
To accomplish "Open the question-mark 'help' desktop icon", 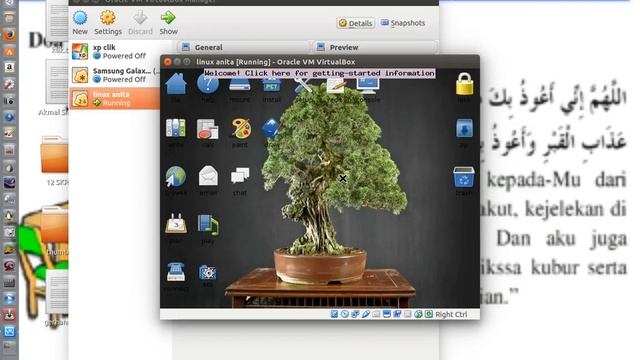I will point(208,84).
